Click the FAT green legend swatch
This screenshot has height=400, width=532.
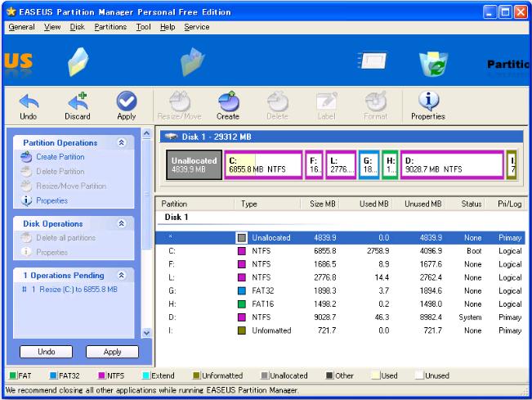point(13,375)
